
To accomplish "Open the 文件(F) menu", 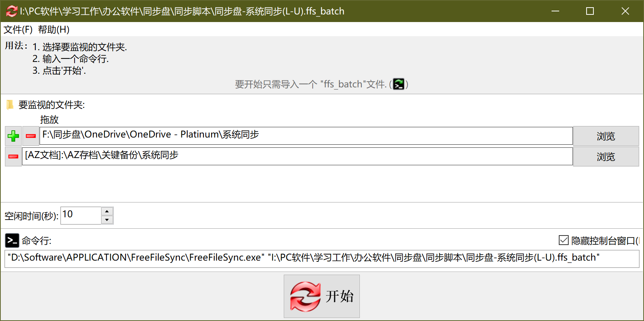I will [x=18, y=29].
